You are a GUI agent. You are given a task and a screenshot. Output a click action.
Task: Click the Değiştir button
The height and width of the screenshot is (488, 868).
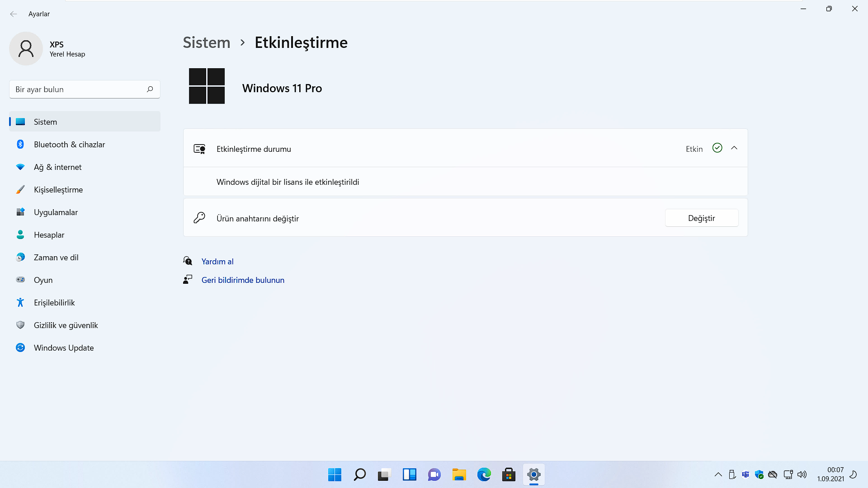[x=701, y=218]
